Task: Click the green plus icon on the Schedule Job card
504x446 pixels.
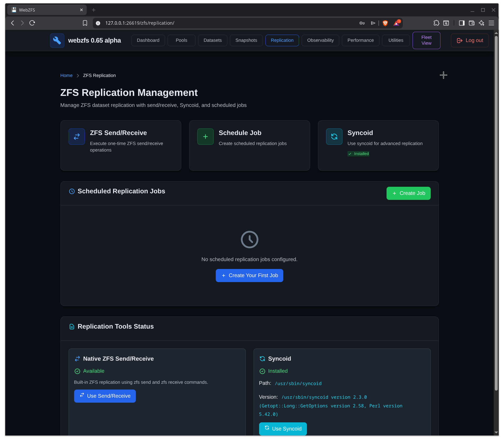Action: point(205,136)
